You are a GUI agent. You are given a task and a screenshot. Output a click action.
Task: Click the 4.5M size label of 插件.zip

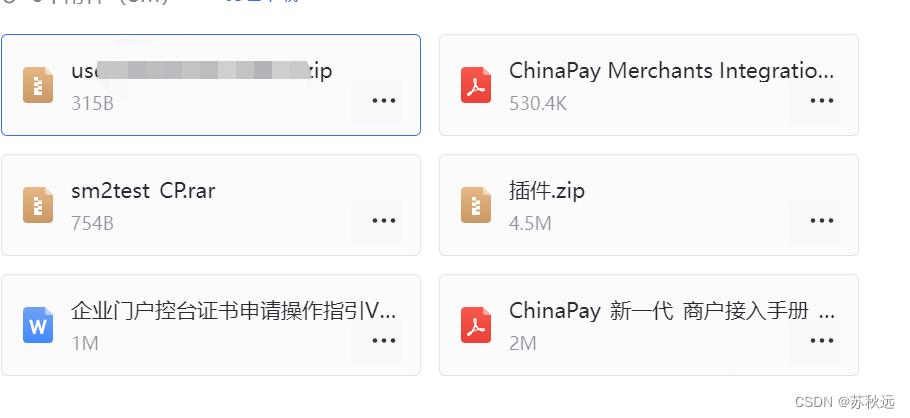(530, 223)
